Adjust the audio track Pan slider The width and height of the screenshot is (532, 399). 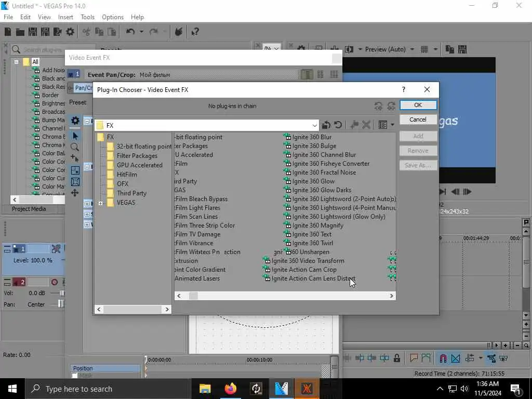pyautogui.click(x=60, y=304)
